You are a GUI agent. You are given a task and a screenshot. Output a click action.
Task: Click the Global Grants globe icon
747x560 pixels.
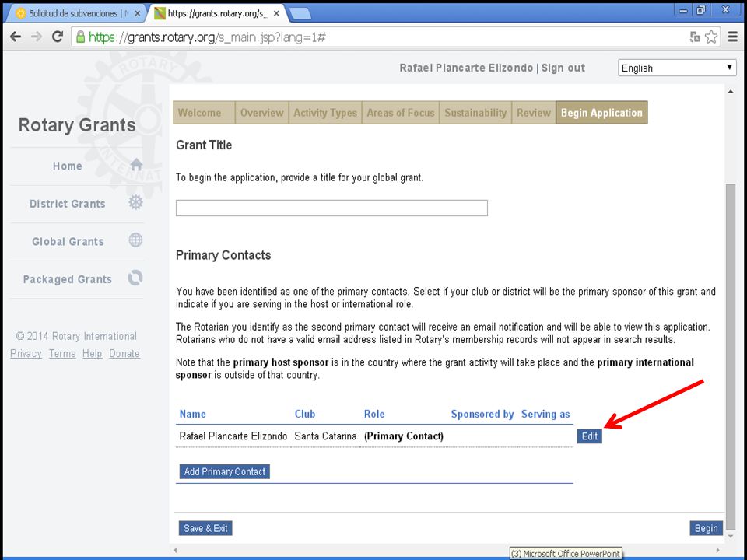pyautogui.click(x=135, y=240)
